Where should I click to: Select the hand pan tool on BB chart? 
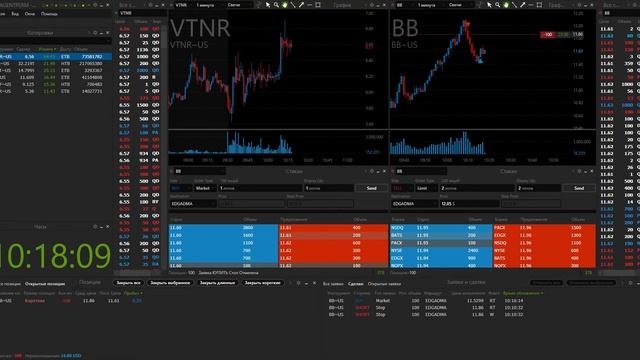click(x=506, y=5)
